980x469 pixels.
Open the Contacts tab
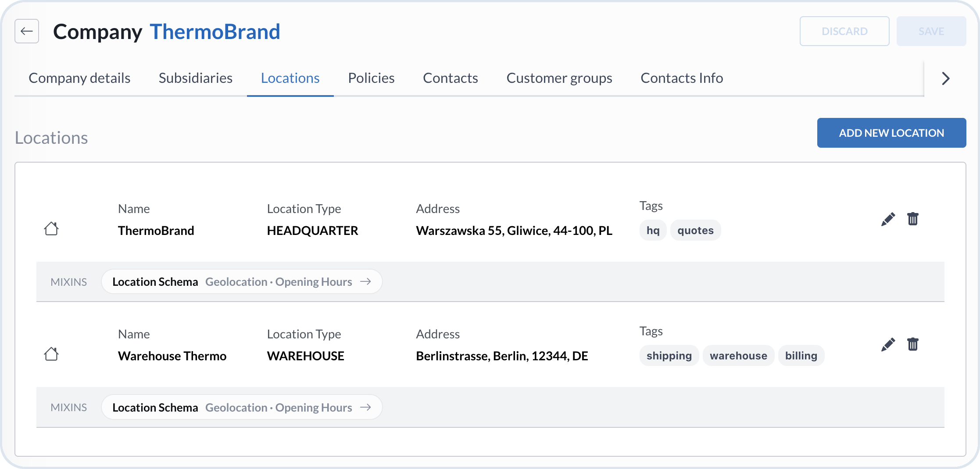point(451,78)
